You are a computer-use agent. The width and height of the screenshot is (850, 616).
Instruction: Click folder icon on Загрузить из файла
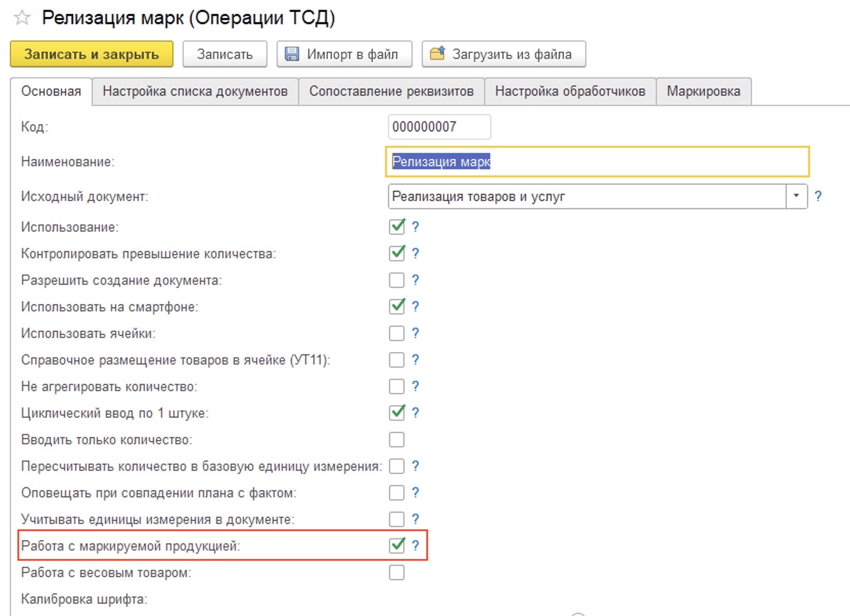437,54
